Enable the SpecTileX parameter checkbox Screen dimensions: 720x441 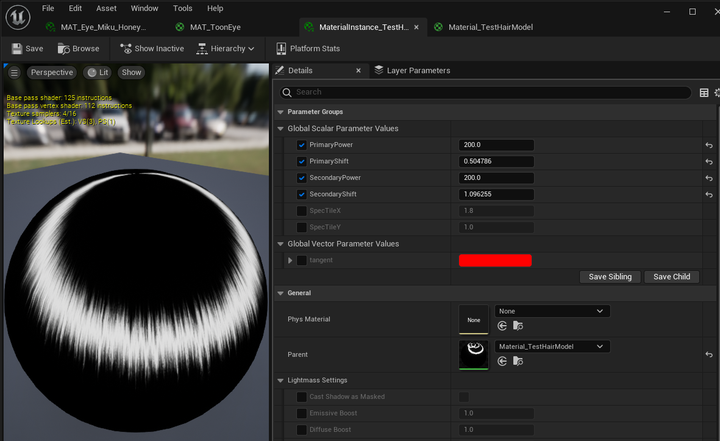click(302, 211)
